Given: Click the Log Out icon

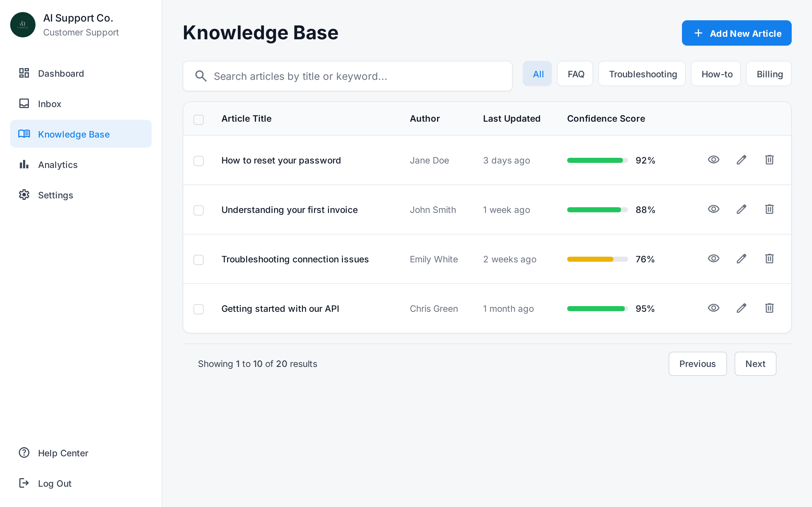Looking at the screenshot, I should 24,483.
